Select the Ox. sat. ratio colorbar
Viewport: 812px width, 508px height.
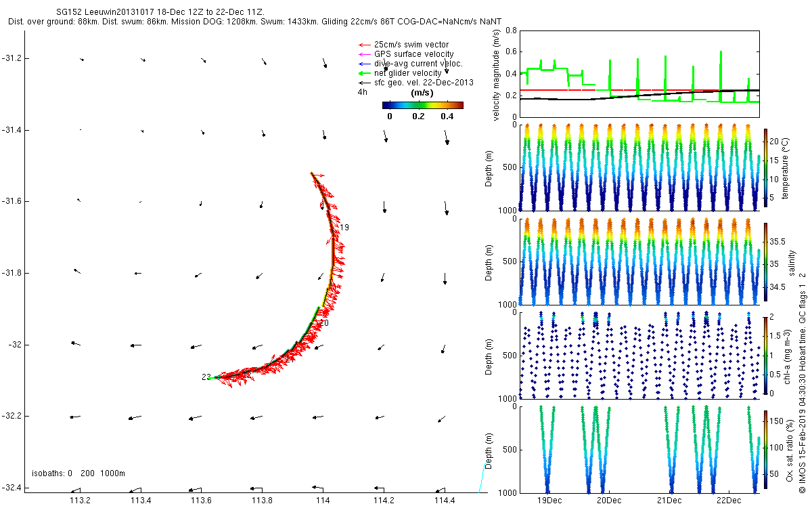(766, 449)
